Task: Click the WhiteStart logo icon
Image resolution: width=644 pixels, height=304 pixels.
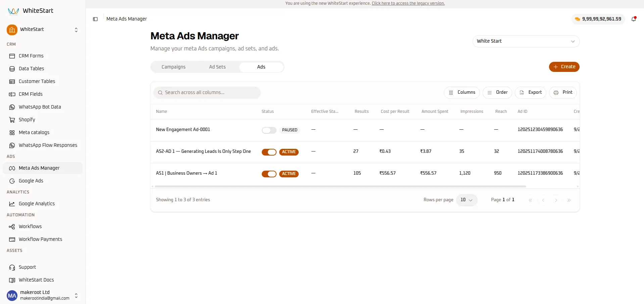Action: [13, 11]
